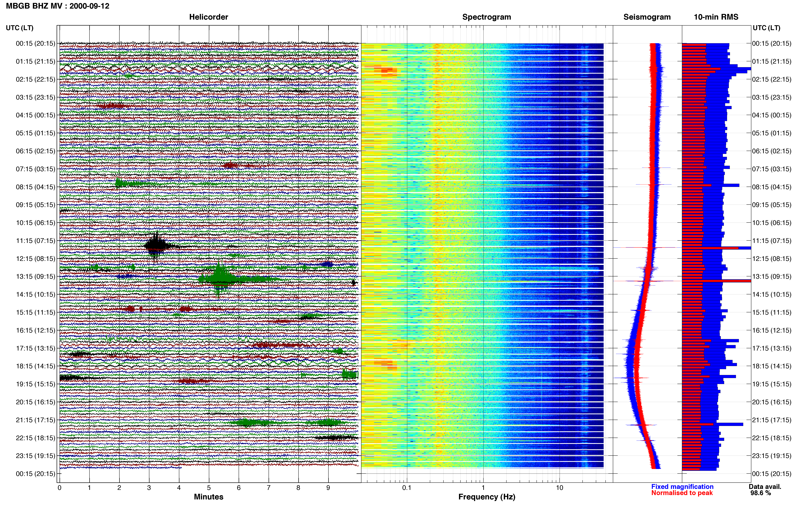Click right-axis time label '14:15 (10:15)'
This screenshot has height=508, width=812.
(772, 295)
